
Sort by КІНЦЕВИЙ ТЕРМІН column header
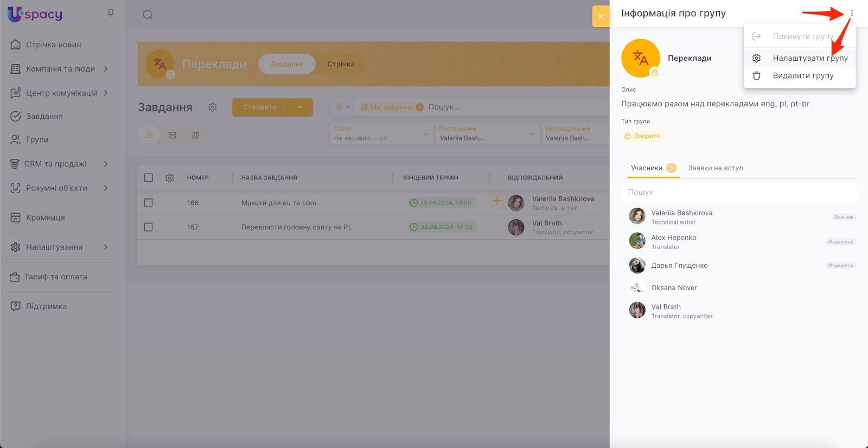click(x=431, y=178)
